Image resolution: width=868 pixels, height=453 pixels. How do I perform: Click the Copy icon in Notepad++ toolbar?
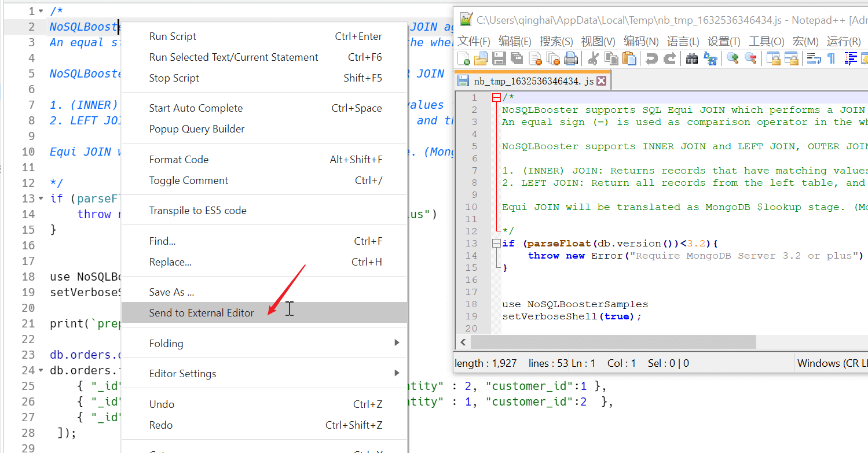[x=611, y=58]
